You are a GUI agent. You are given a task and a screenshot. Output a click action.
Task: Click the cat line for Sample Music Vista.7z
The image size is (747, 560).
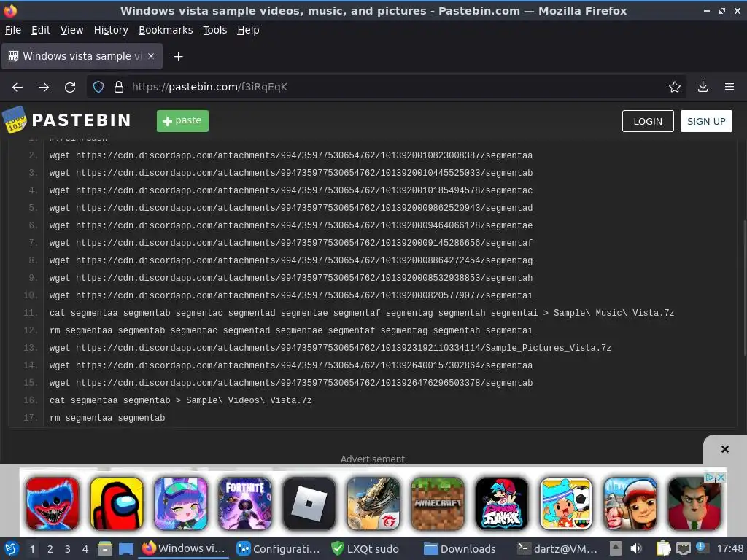(362, 313)
